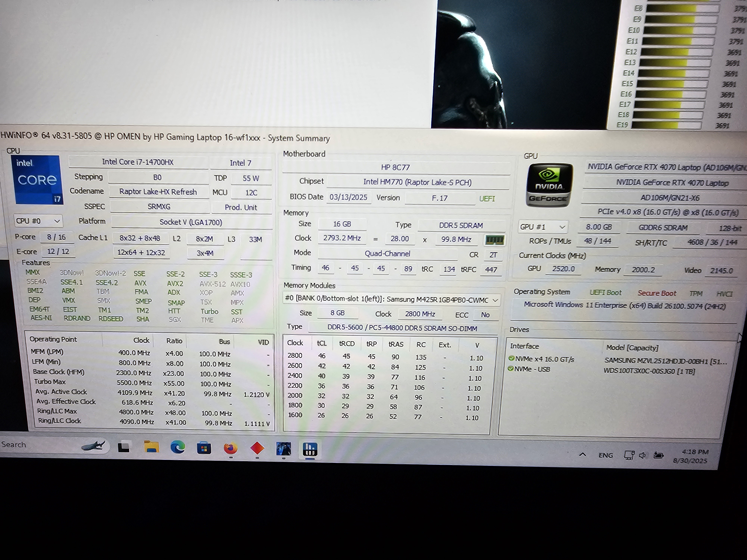Open volume control in system tray

point(643,455)
